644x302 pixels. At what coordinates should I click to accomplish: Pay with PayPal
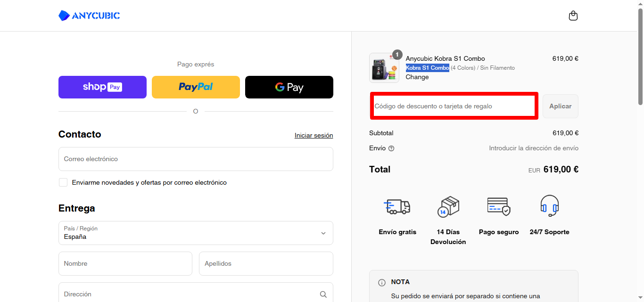196,87
